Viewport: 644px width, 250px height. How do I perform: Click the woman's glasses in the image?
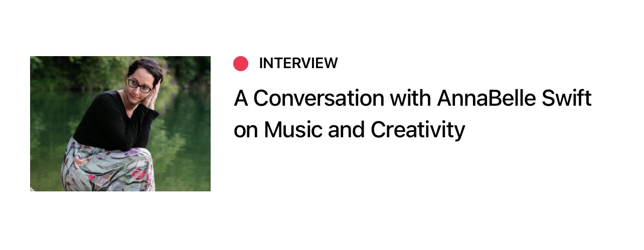139,85
